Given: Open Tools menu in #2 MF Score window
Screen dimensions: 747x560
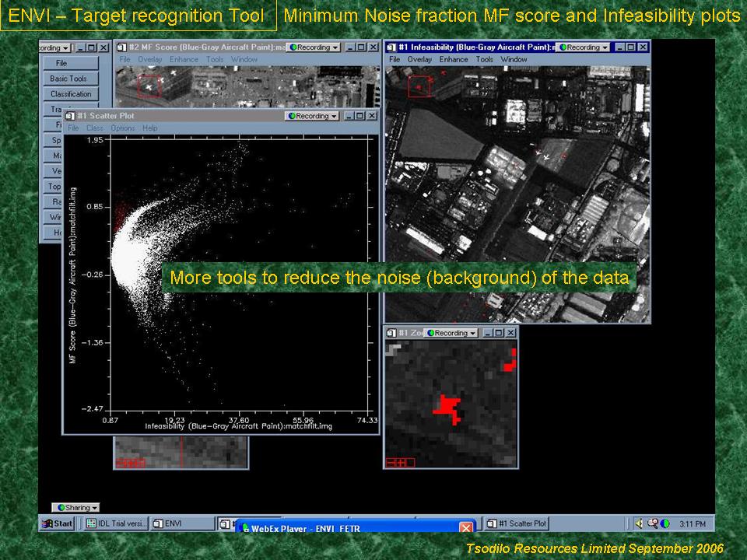Looking at the screenshot, I should coord(215,60).
